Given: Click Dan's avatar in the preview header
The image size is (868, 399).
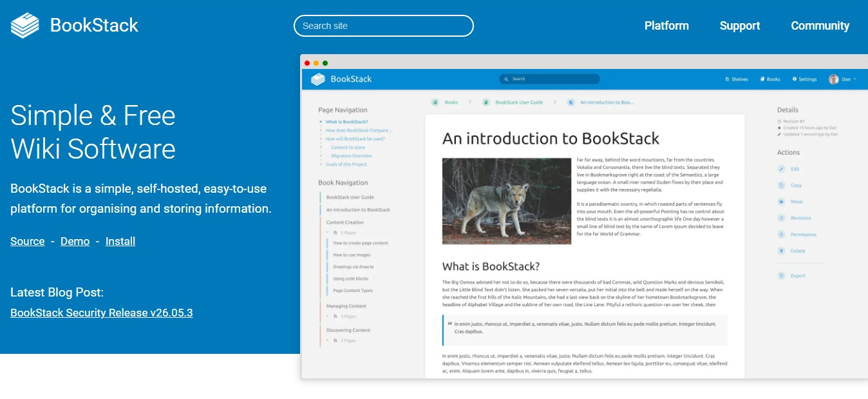Looking at the screenshot, I should pyautogui.click(x=834, y=79).
